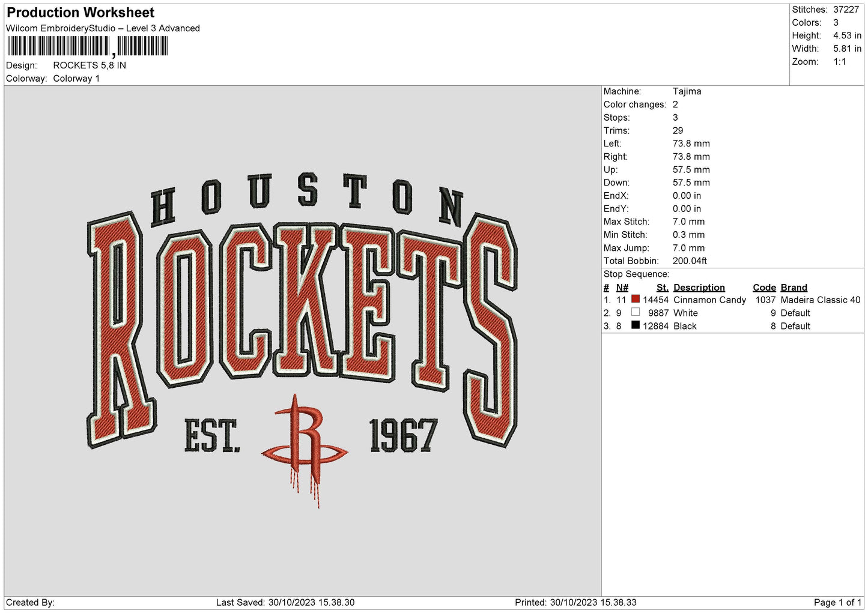The height and width of the screenshot is (613, 868).
Task: Click the 'Max Stitch:' value 7.0 mm
Action: [689, 222]
